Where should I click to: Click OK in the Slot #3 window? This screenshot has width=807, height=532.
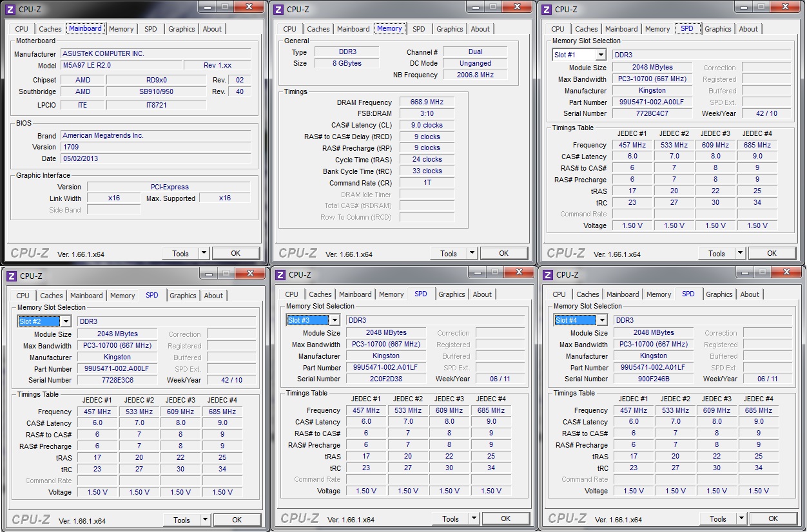[506, 518]
